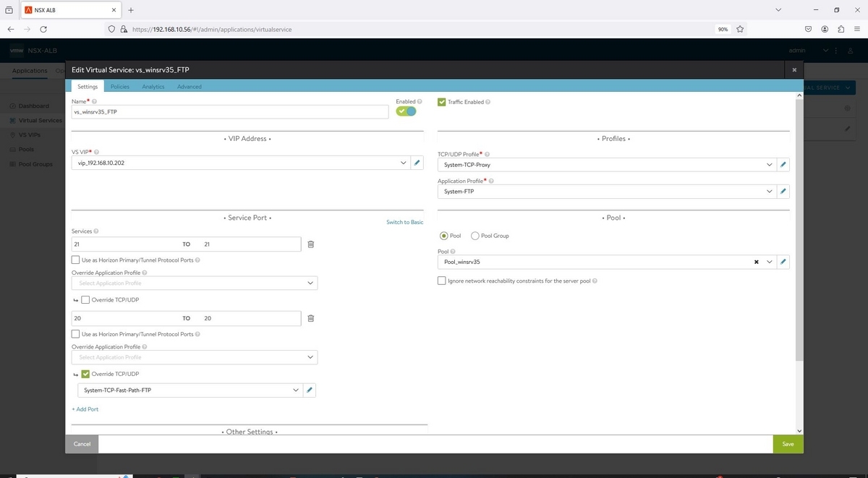This screenshot has width=868, height=478.
Task: Select the Settings tab
Action: [x=88, y=87]
